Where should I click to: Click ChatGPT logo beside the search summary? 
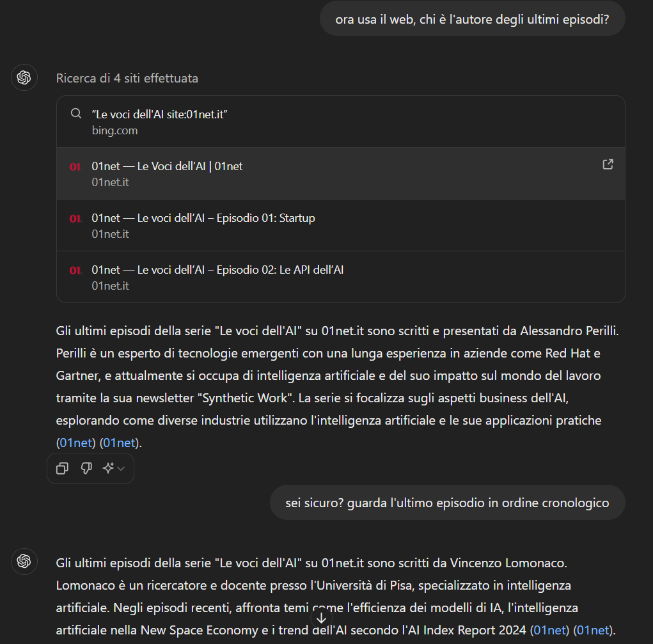(x=24, y=78)
